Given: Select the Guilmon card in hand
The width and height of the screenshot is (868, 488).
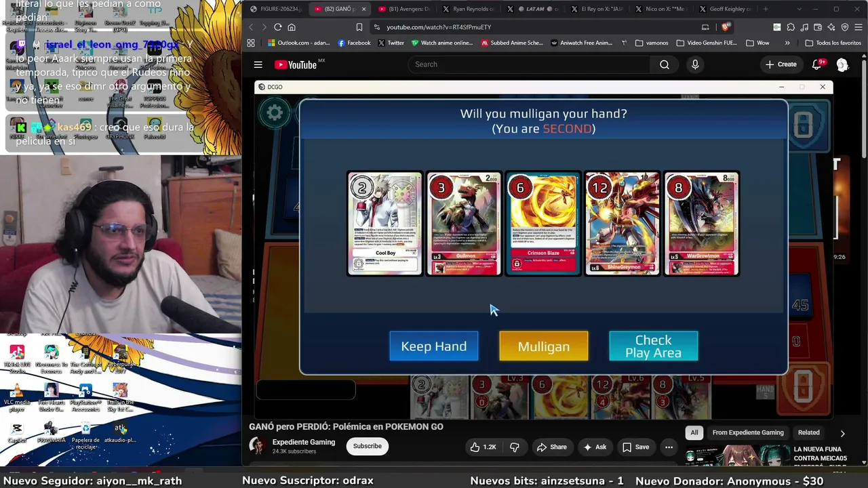Looking at the screenshot, I should point(464,224).
